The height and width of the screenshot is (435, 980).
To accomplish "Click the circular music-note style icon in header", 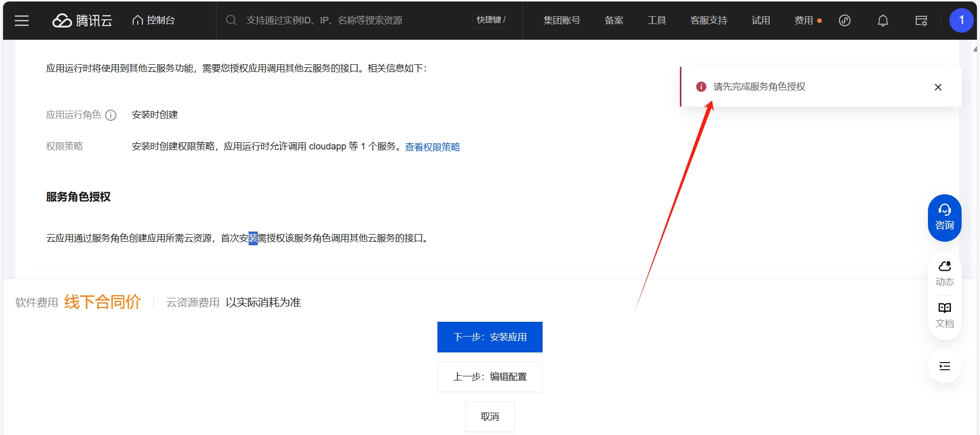I will (845, 20).
